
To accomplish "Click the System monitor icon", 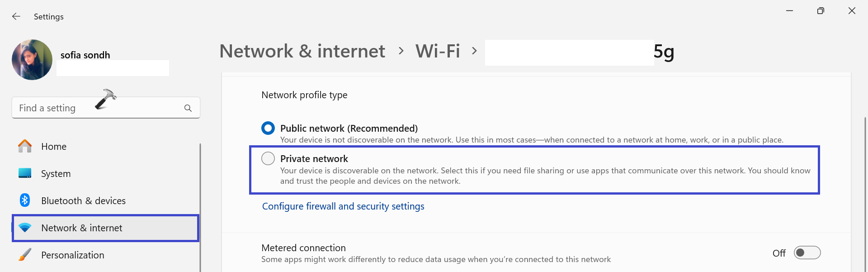I will [x=25, y=173].
